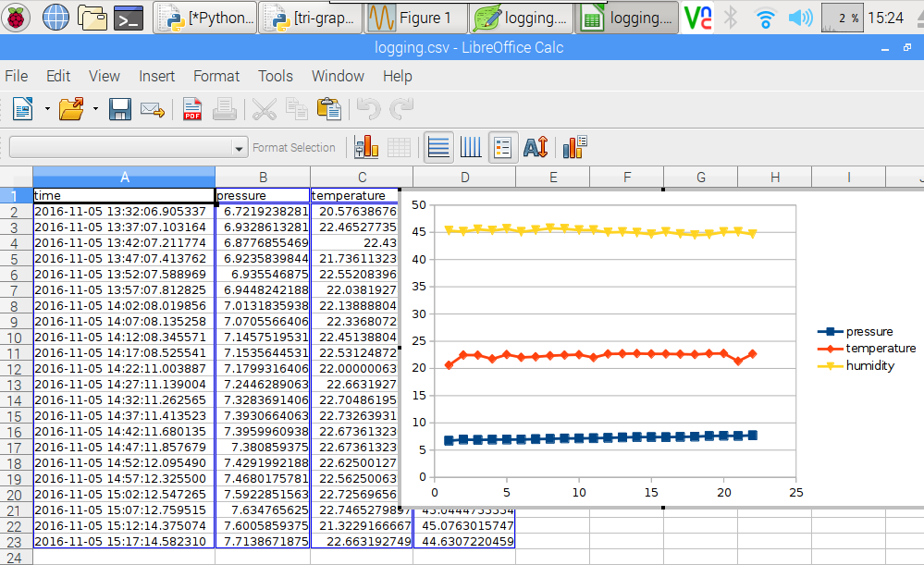Switch to Figure 1 taskbar window

(414, 18)
